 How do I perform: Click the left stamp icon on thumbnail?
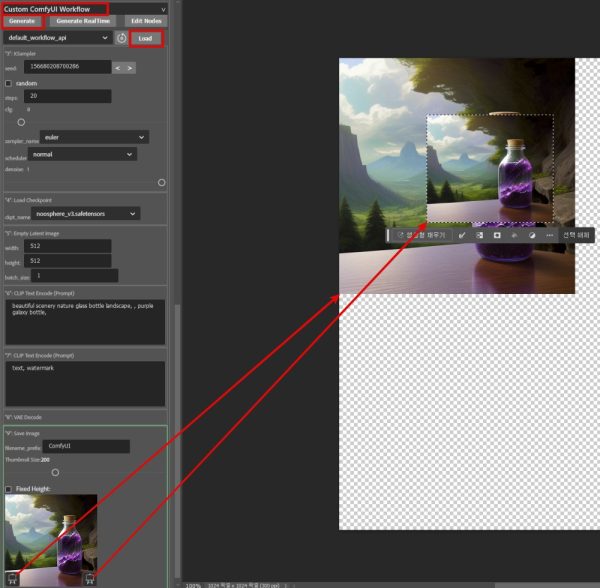12,578
